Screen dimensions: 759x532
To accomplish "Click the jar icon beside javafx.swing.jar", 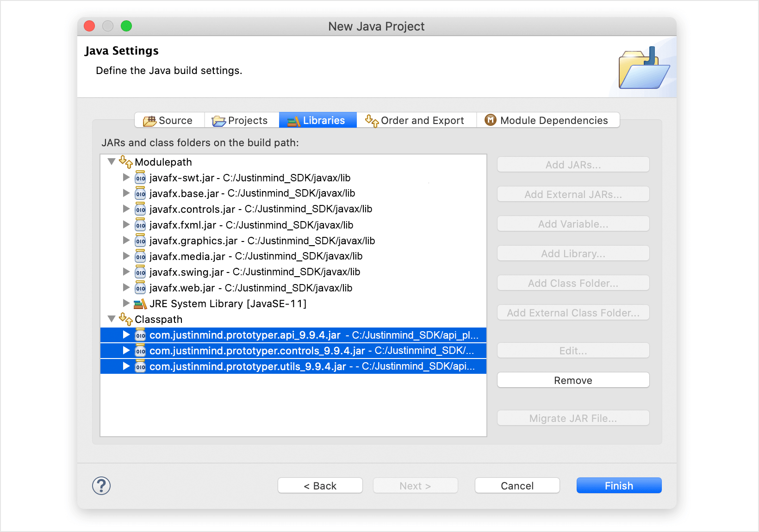I will point(140,272).
